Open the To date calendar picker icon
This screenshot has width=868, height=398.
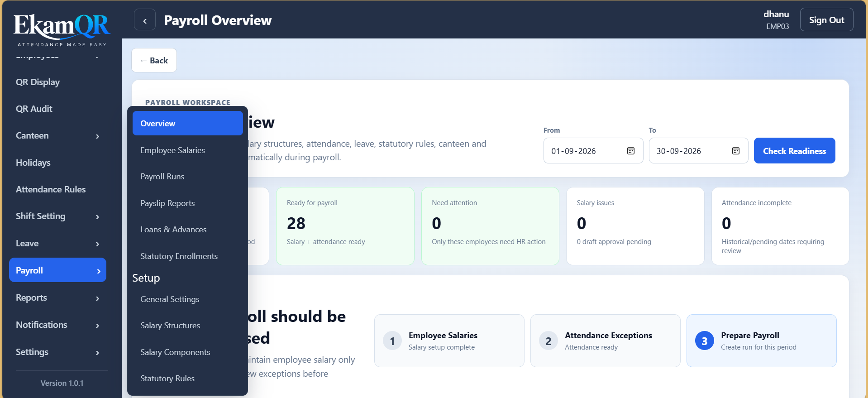[x=736, y=151]
